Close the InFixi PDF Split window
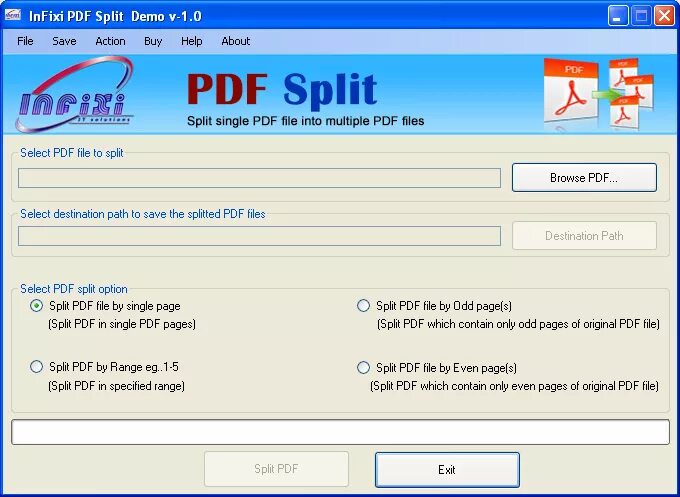 664,16
